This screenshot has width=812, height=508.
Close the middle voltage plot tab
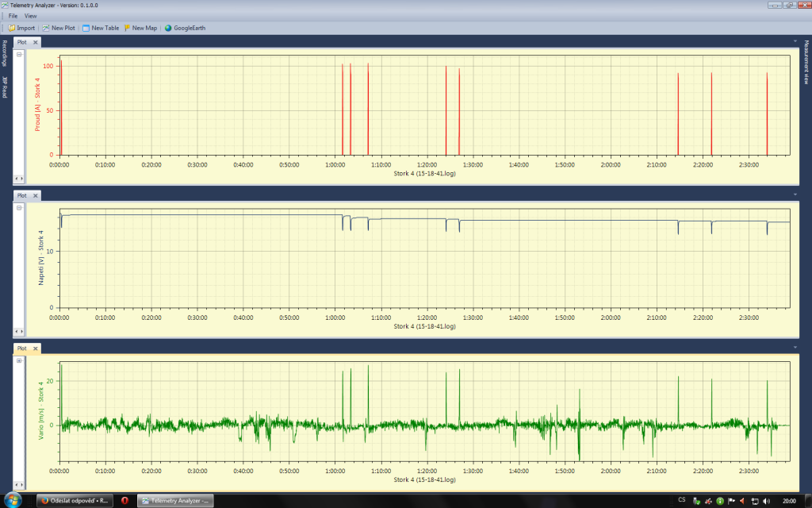(x=36, y=195)
